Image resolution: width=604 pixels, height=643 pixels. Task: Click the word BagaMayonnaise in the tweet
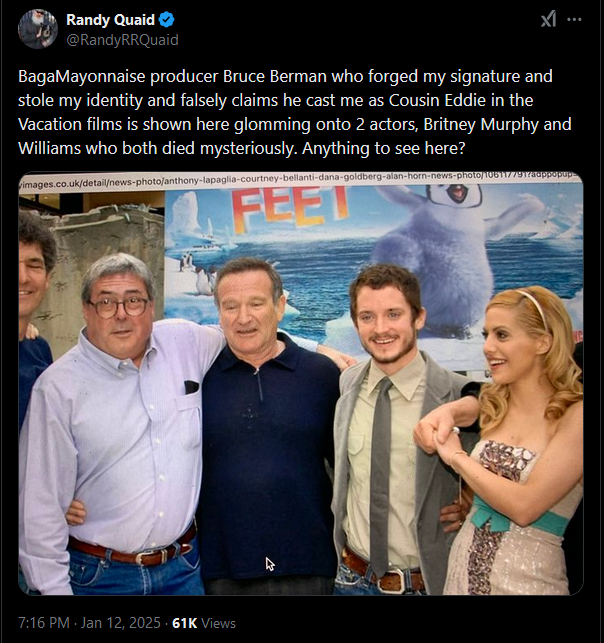click(x=82, y=77)
